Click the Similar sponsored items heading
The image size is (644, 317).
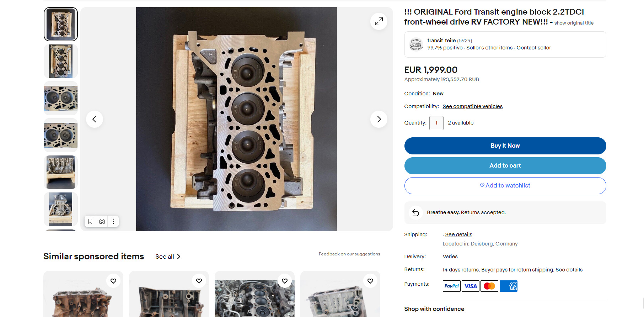(x=94, y=256)
